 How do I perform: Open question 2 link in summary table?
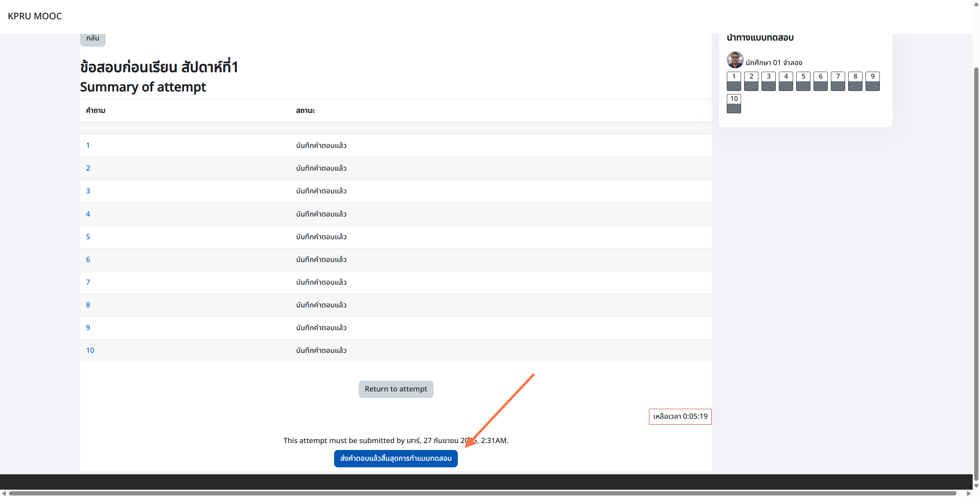pos(88,168)
